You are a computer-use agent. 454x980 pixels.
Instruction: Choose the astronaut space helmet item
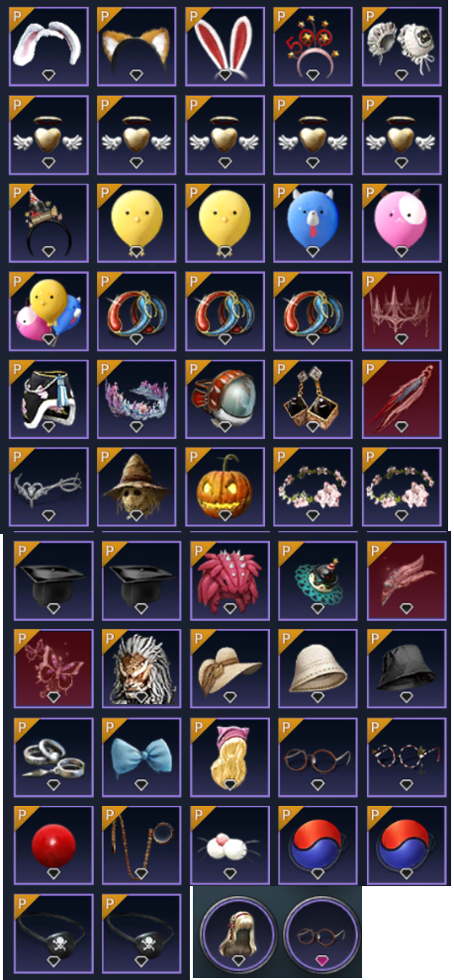pyautogui.click(x=225, y=399)
